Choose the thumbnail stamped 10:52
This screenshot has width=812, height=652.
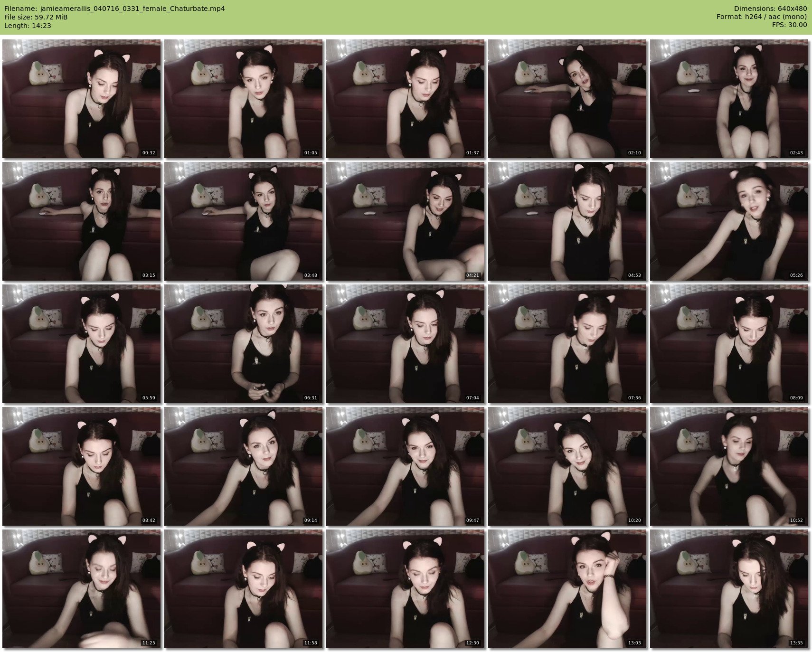point(729,466)
